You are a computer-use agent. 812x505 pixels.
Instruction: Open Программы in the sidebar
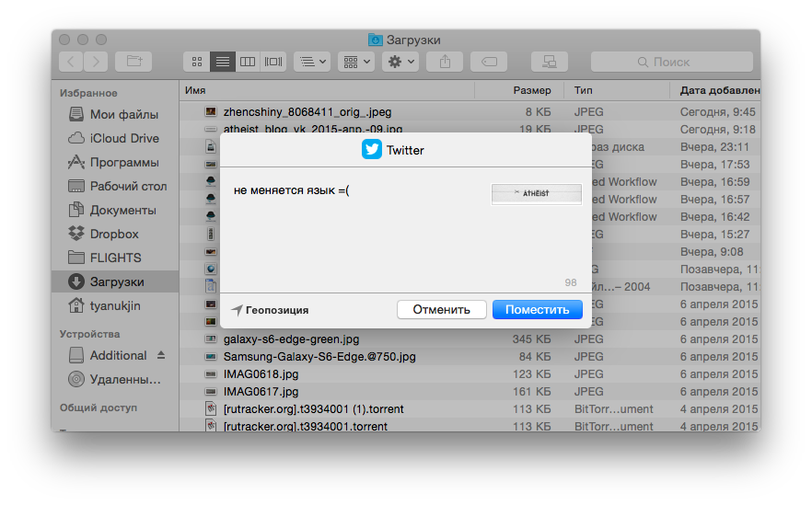pos(115,162)
